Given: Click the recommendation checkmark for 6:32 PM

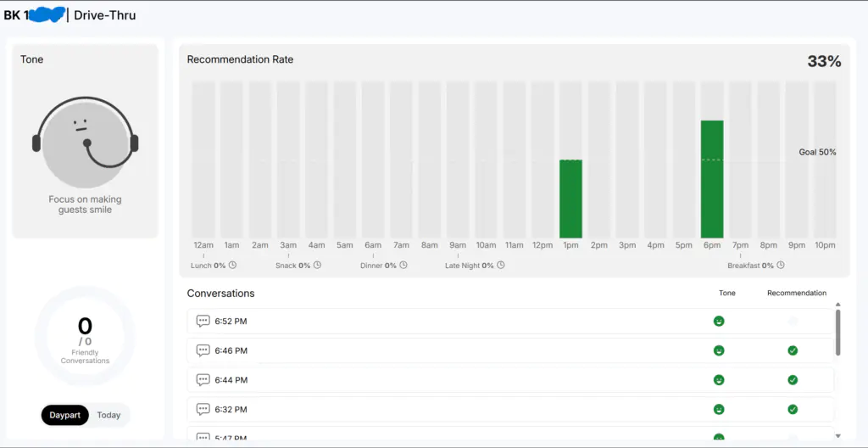Looking at the screenshot, I should click(x=793, y=409).
